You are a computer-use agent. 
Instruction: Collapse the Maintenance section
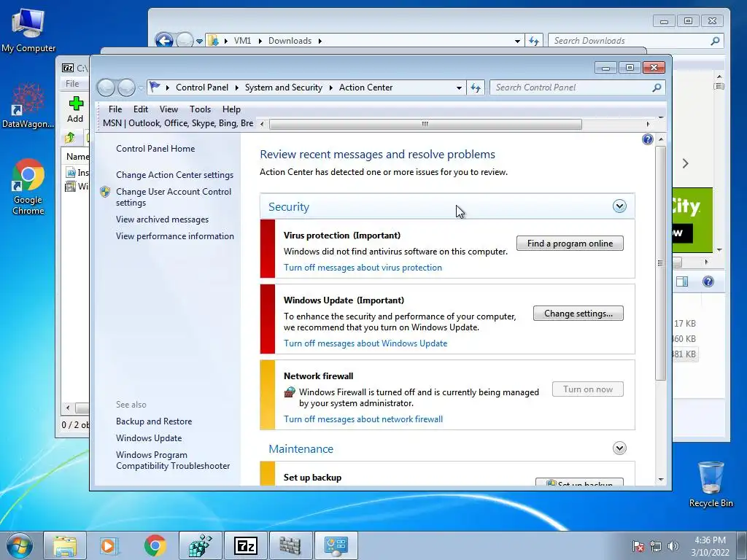point(619,448)
